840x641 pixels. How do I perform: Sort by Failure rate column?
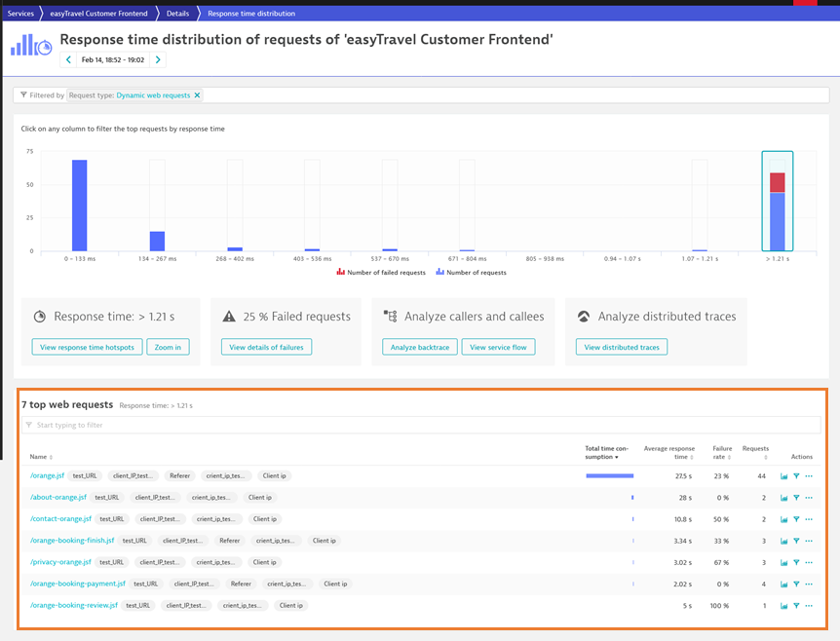click(x=722, y=453)
